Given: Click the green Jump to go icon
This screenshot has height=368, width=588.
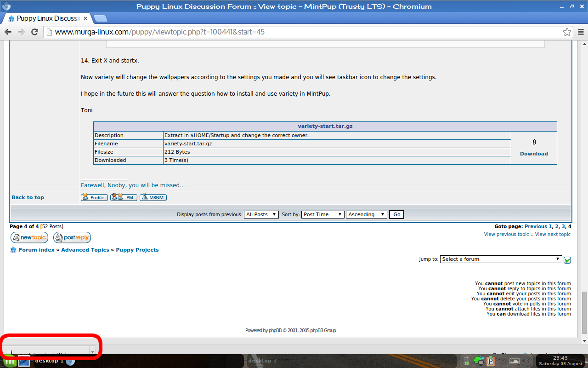Looking at the screenshot, I should click(x=567, y=260).
